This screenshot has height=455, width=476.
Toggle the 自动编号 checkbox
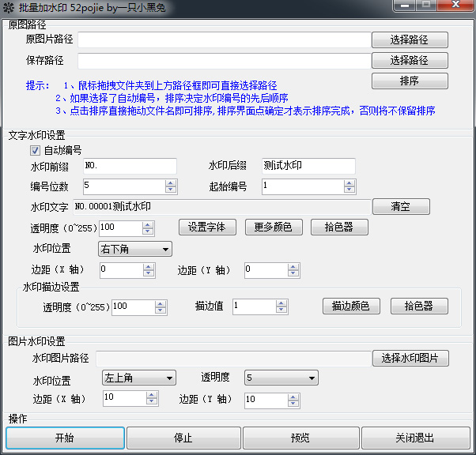(x=35, y=150)
